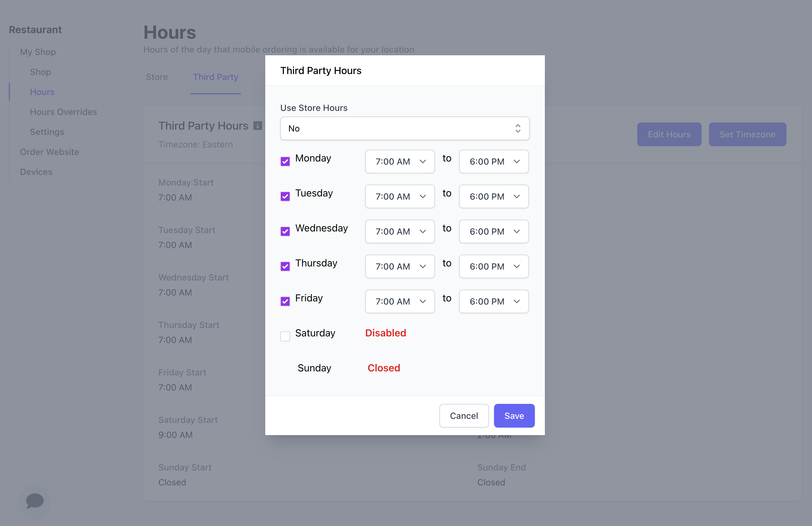
Task: Save the third party hours
Action: (x=514, y=416)
